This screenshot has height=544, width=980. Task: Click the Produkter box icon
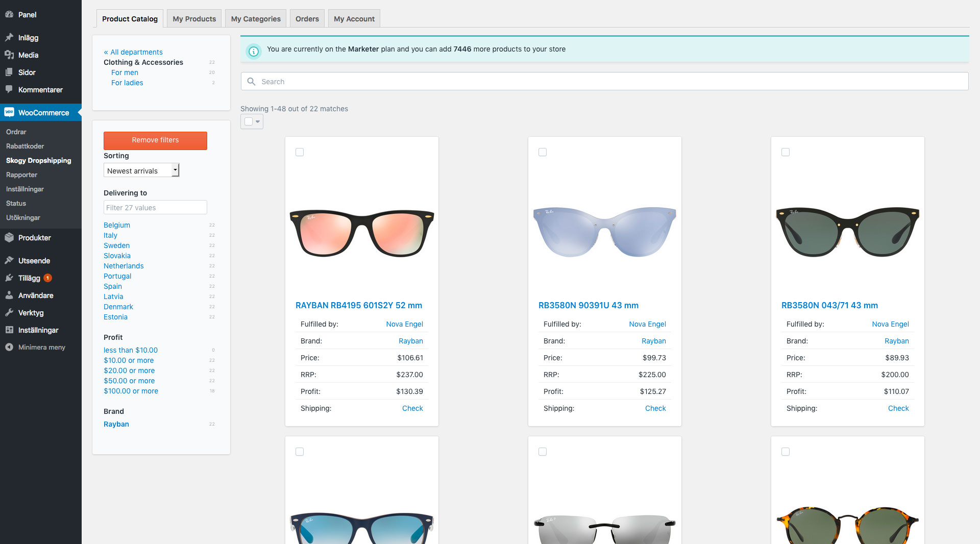pos(9,237)
